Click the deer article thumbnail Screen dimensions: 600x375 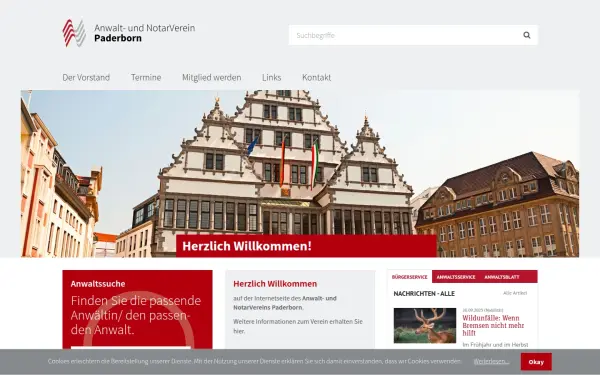[x=425, y=325]
